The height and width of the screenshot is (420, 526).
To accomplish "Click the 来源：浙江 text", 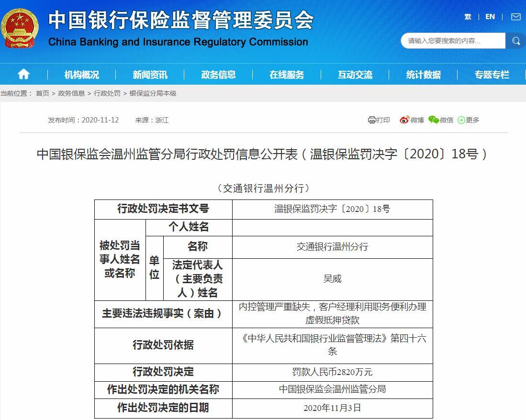I will [x=152, y=120].
